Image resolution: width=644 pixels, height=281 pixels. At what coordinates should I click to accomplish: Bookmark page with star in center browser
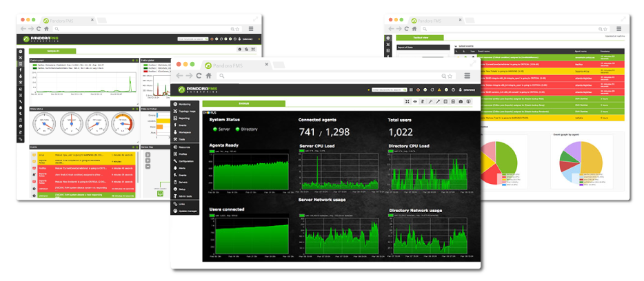pos(451,75)
